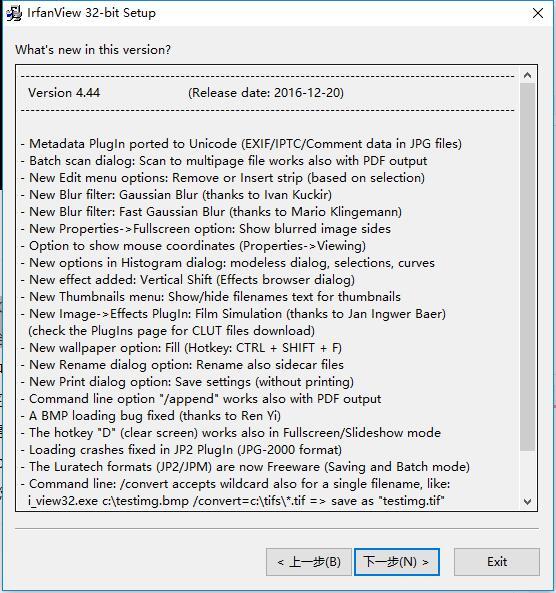
Task: Click the Version 4.44 heading text
Action: coord(64,93)
